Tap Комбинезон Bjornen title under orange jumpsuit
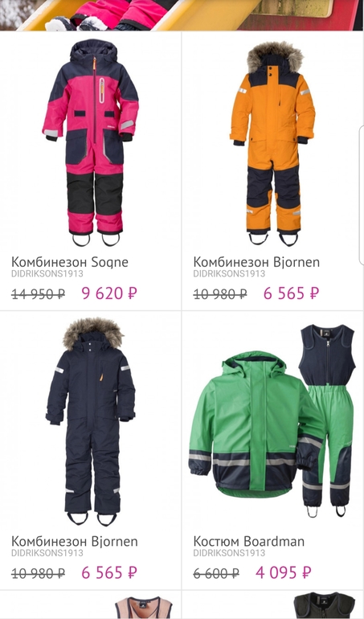Viewport: 364px width, 619px height. [x=256, y=262]
